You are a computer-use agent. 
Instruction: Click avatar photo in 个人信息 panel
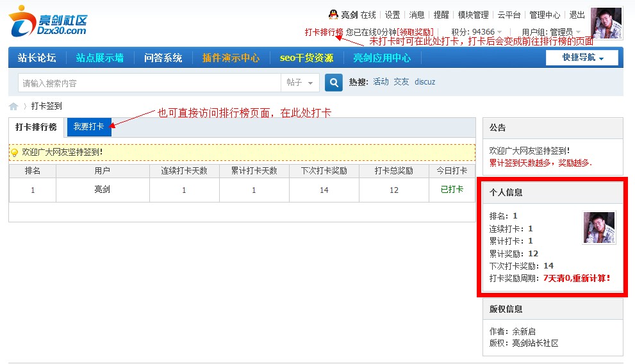click(599, 227)
